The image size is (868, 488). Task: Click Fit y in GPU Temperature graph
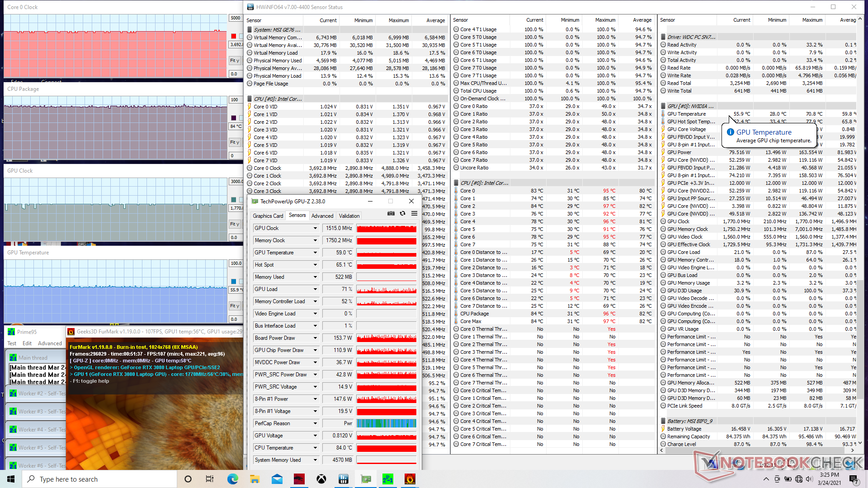click(x=235, y=306)
